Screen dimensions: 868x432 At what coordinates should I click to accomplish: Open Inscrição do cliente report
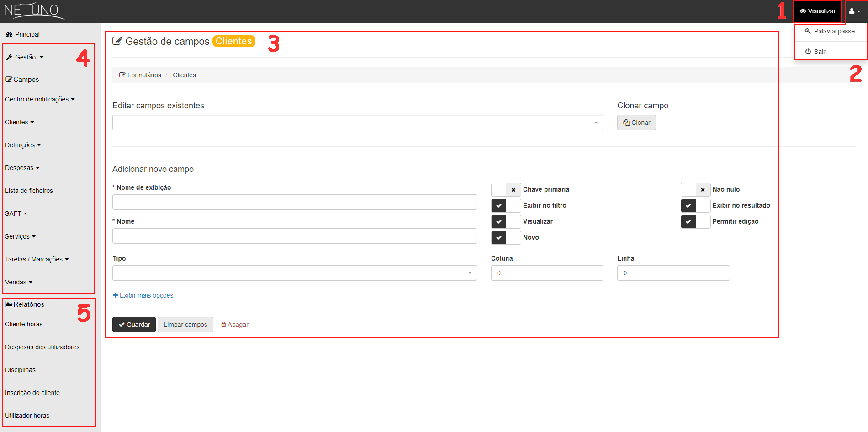[32, 393]
